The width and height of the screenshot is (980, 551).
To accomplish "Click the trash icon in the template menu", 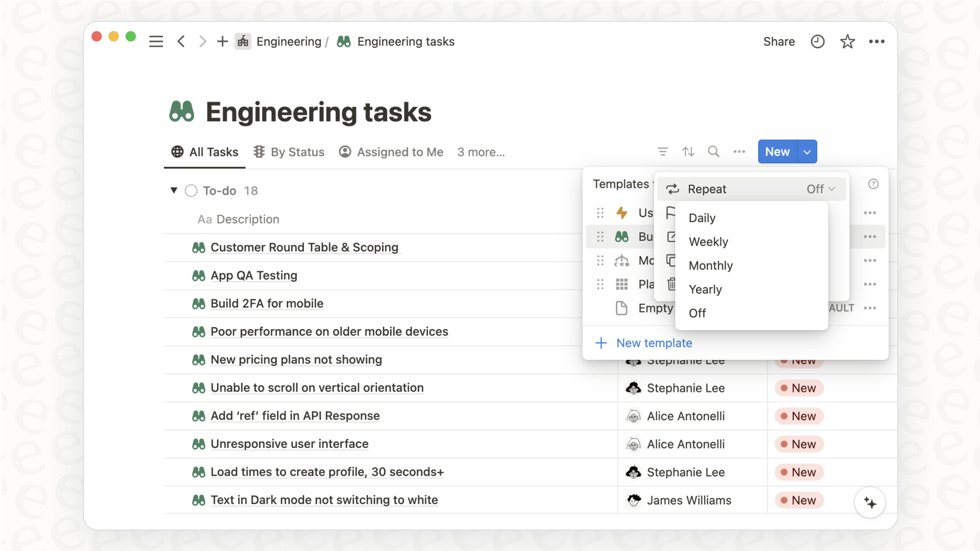I will [x=672, y=285].
